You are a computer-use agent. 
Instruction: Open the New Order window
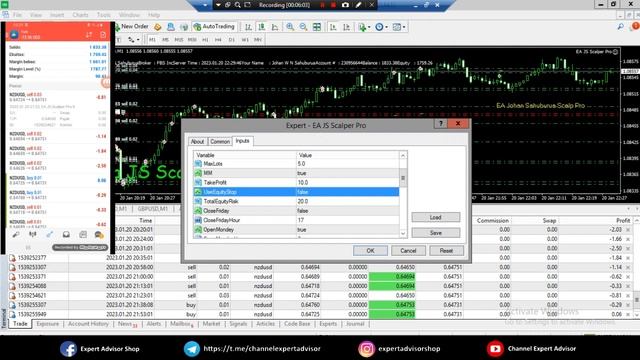click(131, 27)
